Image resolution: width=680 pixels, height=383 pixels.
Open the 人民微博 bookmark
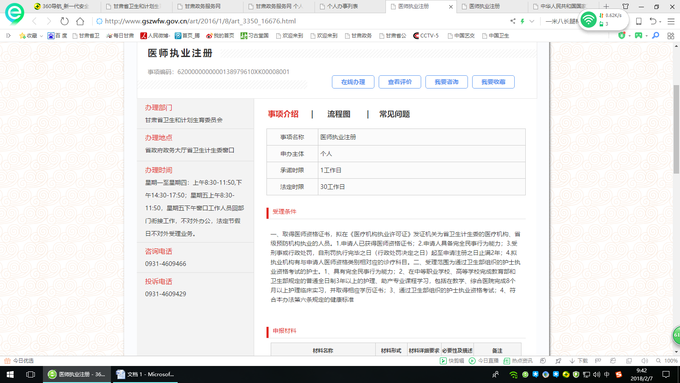155,36
